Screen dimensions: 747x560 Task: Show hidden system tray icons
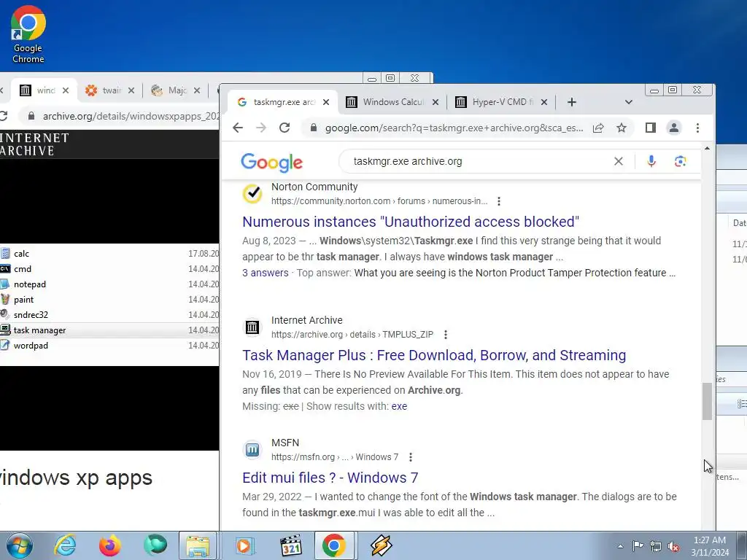click(x=620, y=546)
